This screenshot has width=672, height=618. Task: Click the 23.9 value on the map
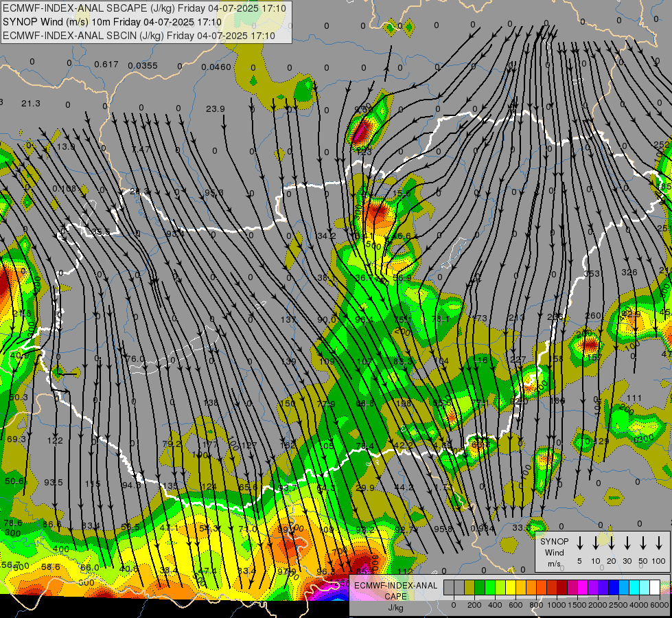[x=215, y=109]
